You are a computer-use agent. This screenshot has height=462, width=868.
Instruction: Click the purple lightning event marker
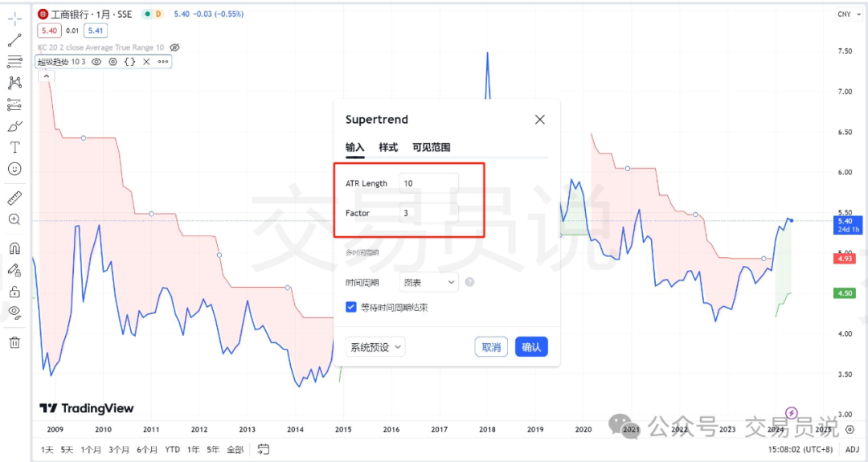[x=792, y=413]
